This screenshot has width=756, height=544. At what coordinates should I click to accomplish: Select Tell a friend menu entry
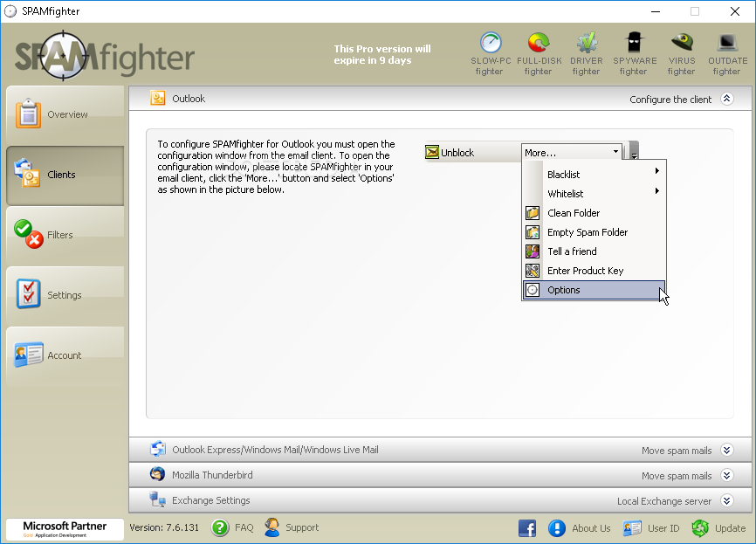click(594, 251)
